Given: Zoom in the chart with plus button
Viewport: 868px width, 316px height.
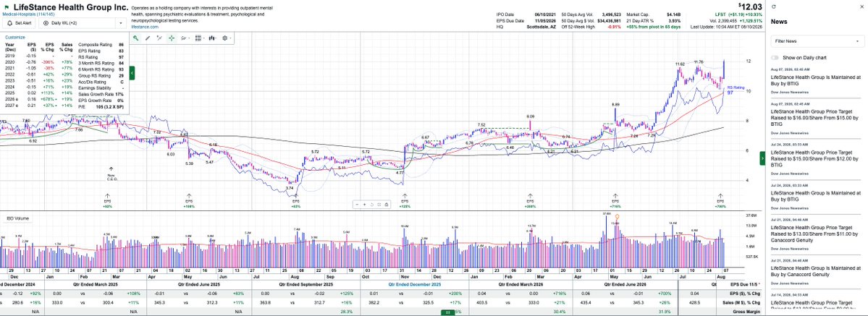Looking at the screenshot, I should pyautogui.click(x=364, y=204).
